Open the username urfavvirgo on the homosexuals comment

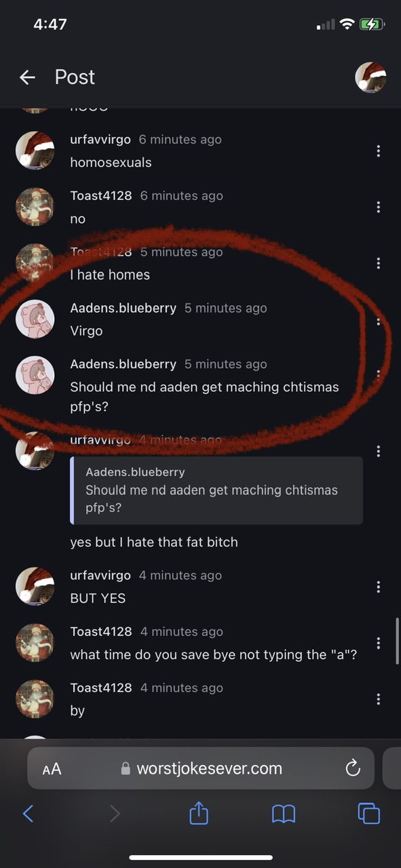100,139
